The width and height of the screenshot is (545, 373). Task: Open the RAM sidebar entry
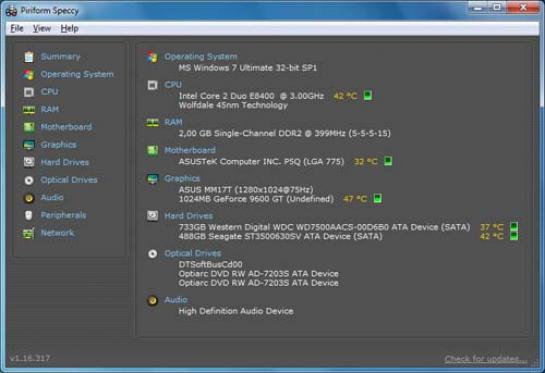[x=50, y=110]
